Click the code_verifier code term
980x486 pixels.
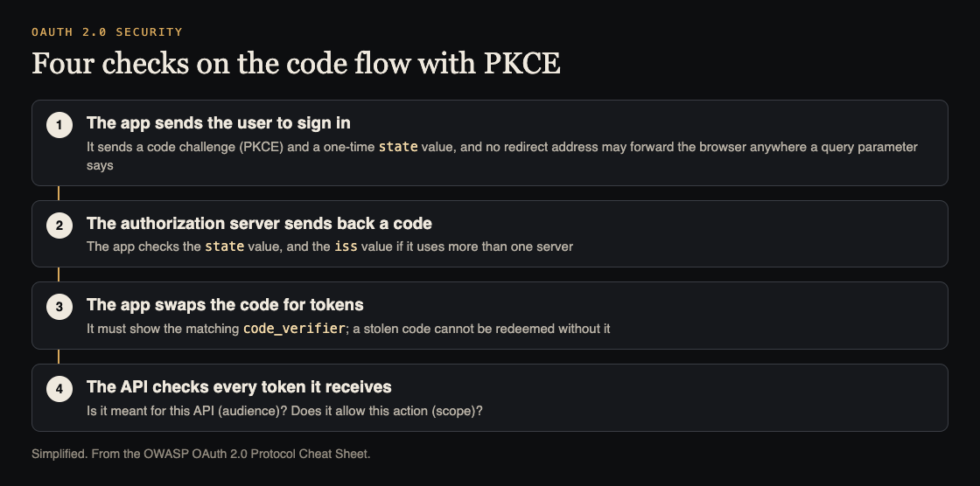click(294, 328)
